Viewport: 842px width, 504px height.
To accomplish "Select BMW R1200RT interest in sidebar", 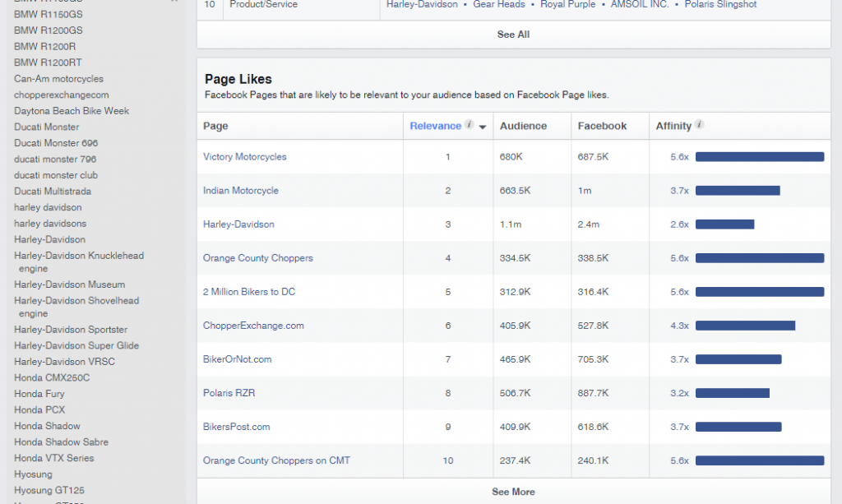I will [48, 62].
